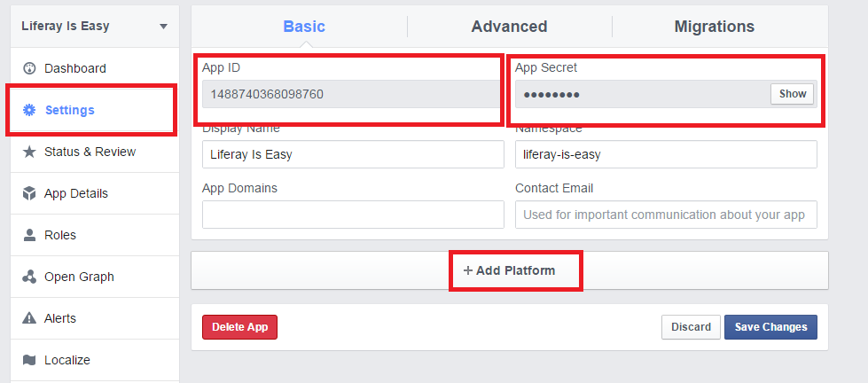This screenshot has width=868, height=383.
Task: Click the Add Platform button
Action: coord(509,270)
